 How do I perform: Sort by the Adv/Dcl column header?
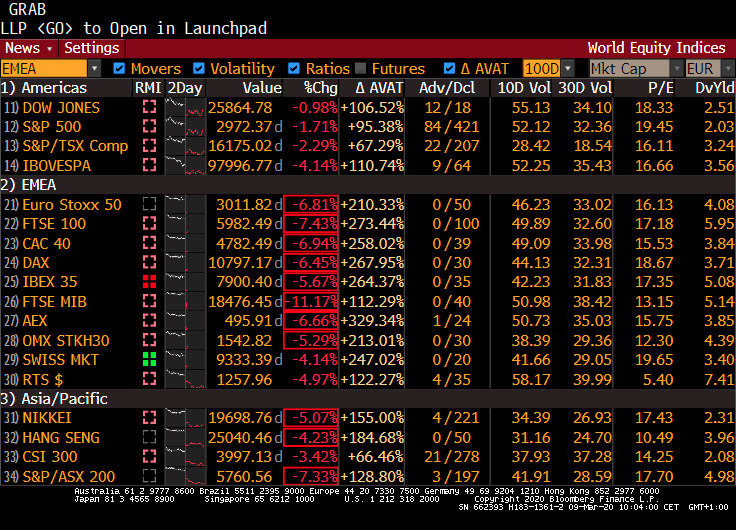[x=447, y=88]
